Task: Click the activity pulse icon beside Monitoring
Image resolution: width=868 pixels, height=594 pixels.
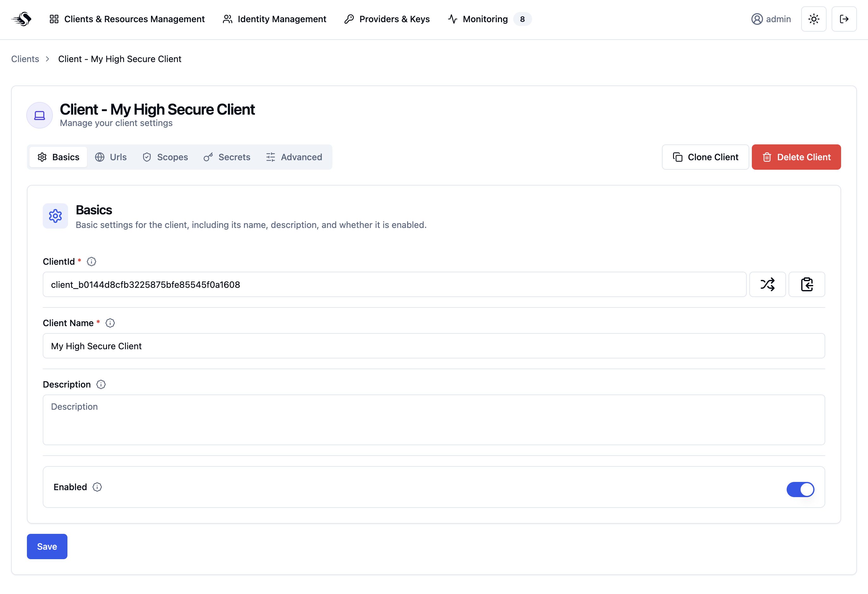Action: tap(453, 19)
